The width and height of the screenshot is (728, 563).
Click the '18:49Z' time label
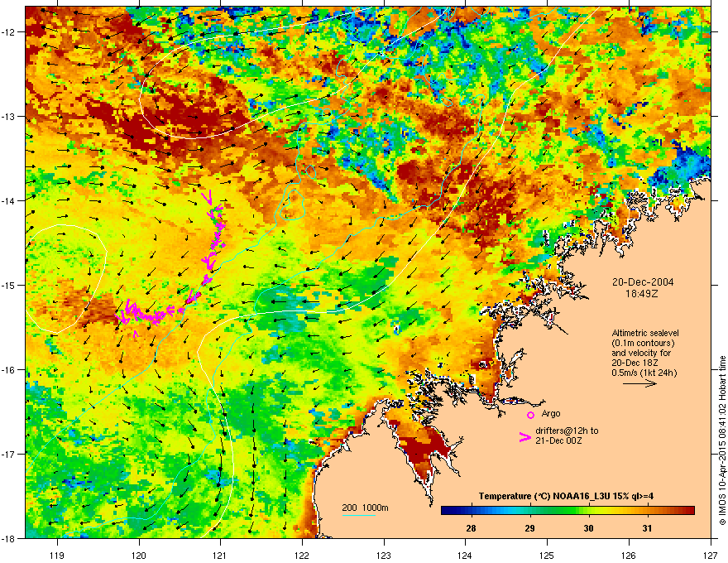[x=641, y=294]
